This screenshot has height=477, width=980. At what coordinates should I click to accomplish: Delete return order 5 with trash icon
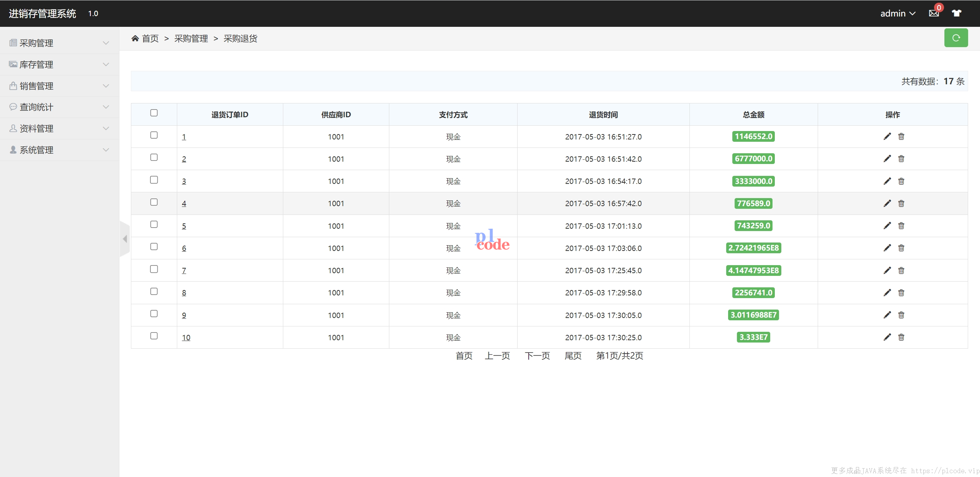pyautogui.click(x=901, y=226)
